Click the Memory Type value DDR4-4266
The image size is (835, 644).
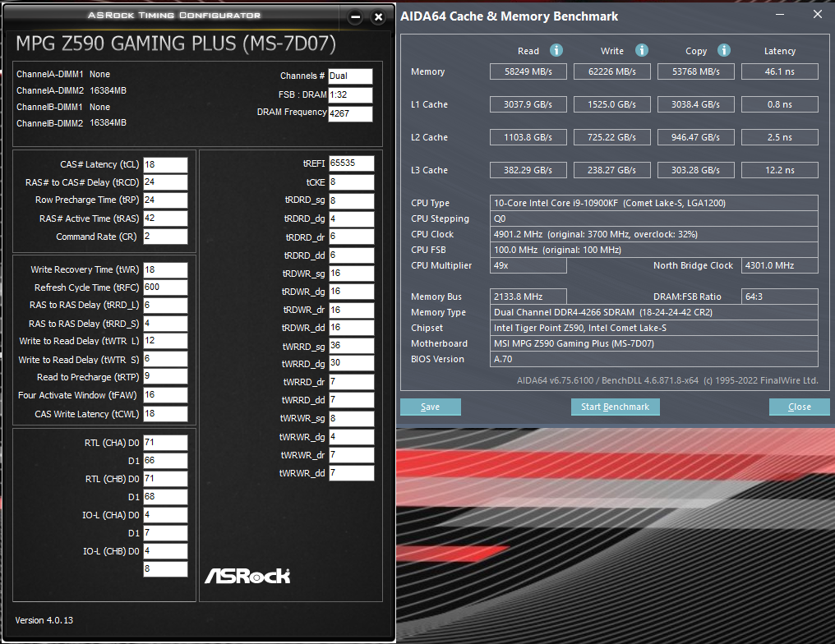(x=654, y=312)
